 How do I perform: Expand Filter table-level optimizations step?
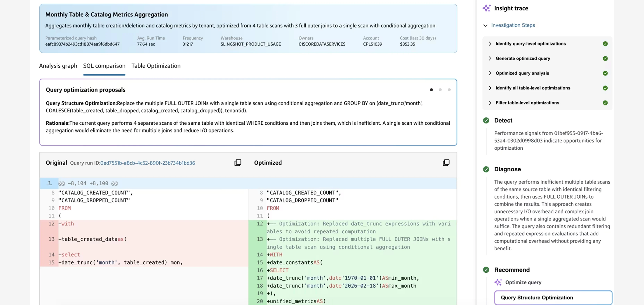pos(490,103)
